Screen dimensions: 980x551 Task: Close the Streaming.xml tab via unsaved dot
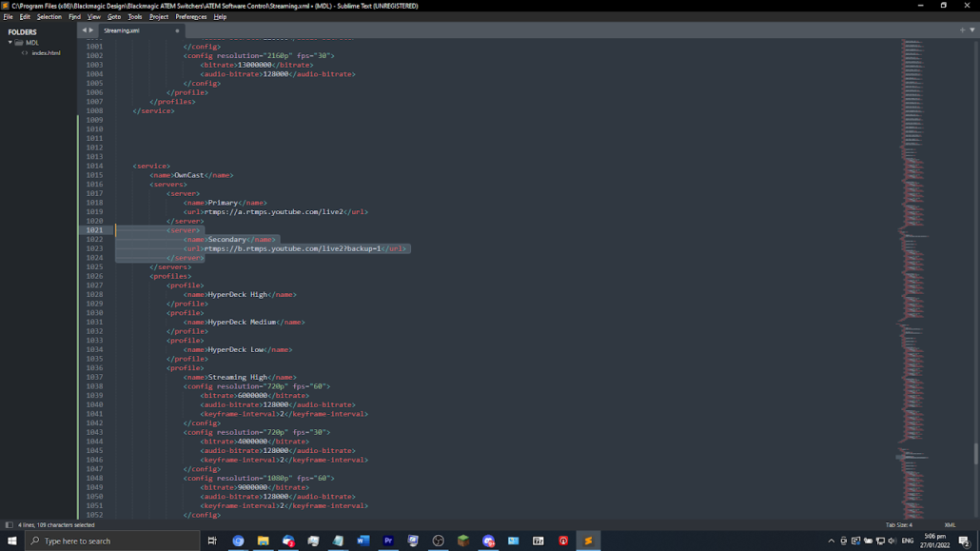pos(177,30)
